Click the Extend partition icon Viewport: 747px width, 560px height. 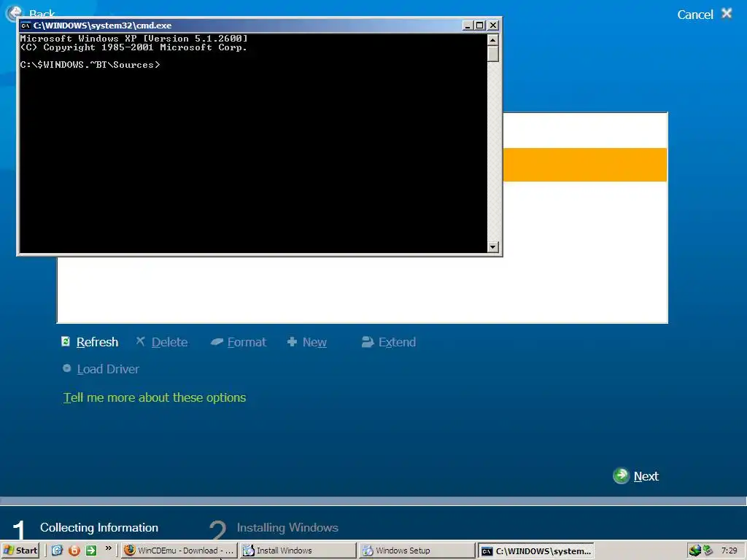(x=368, y=341)
